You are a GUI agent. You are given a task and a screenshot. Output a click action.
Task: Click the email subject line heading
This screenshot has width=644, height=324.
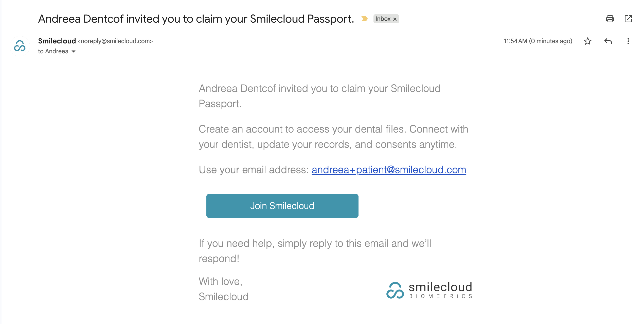coord(196,19)
